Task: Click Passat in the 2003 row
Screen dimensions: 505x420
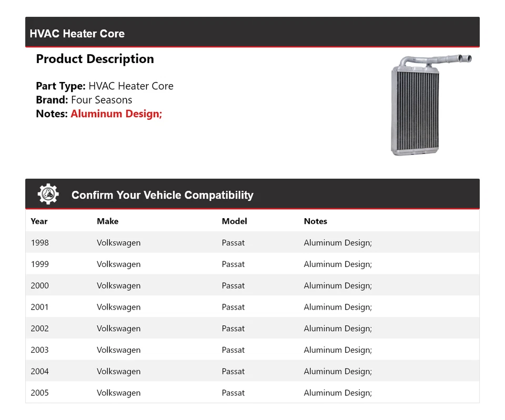Action: coord(233,350)
